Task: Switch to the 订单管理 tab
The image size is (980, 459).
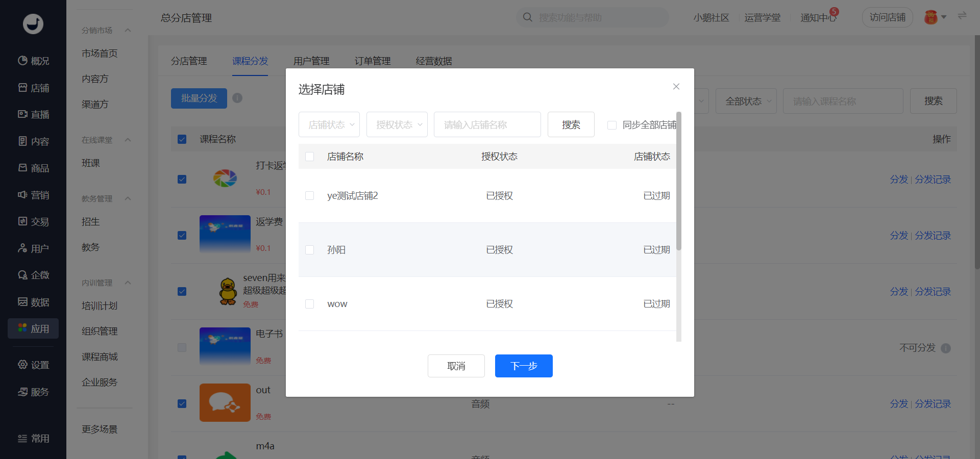Action: (373, 61)
